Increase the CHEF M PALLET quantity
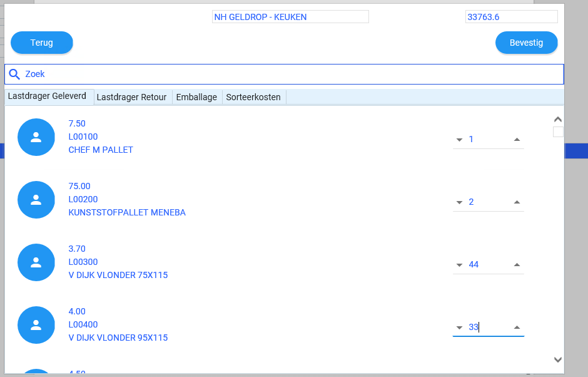 [517, 139]
